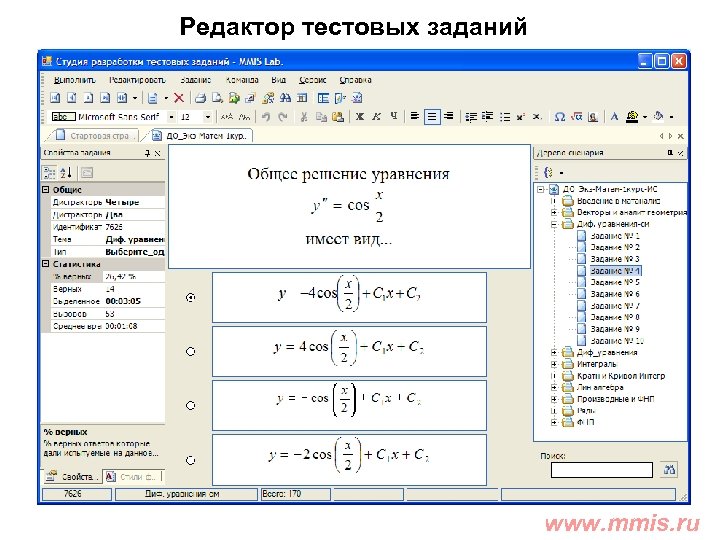Click the 00:03:05 time value
The height and width of the screenshot is (540, 720).
point(123,301)
